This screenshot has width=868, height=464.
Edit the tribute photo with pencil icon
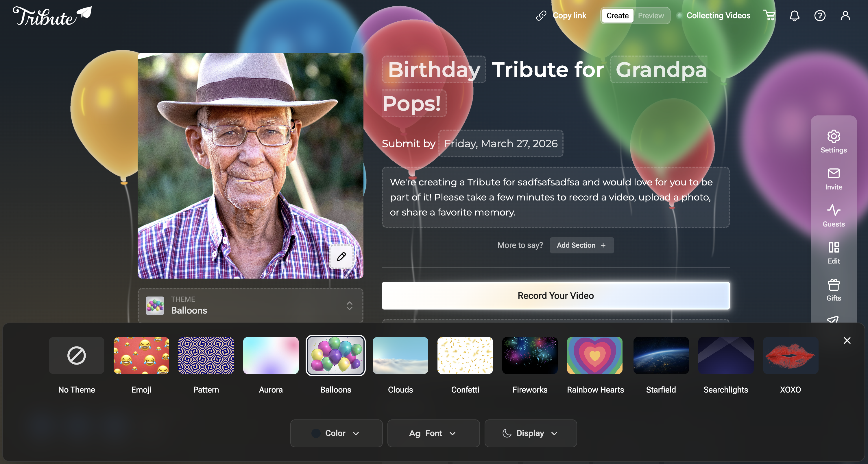pos(341,257)
